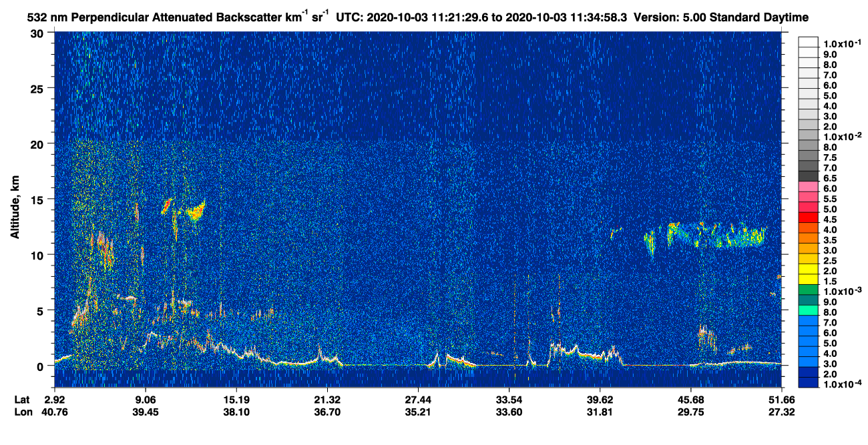The image size is (868, 445).
Task: Click the altitude tick label '10'
Action: pyautogui.click(x=39, y=255)
